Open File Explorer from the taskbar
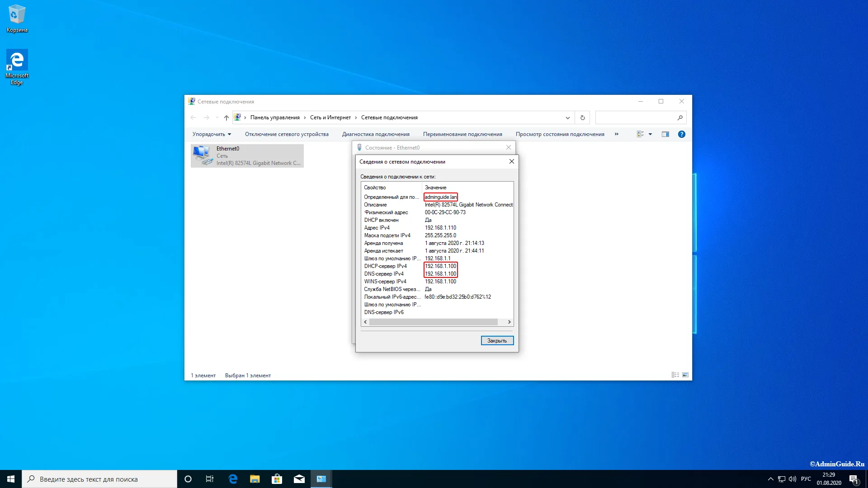The image size is (868, 488). coord(255,479)
